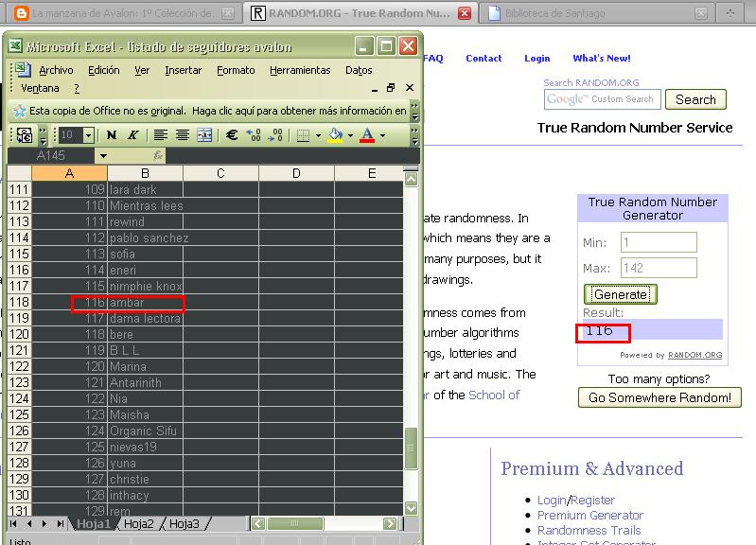Expand the notification bar options chevron

(x=414, y=111)
